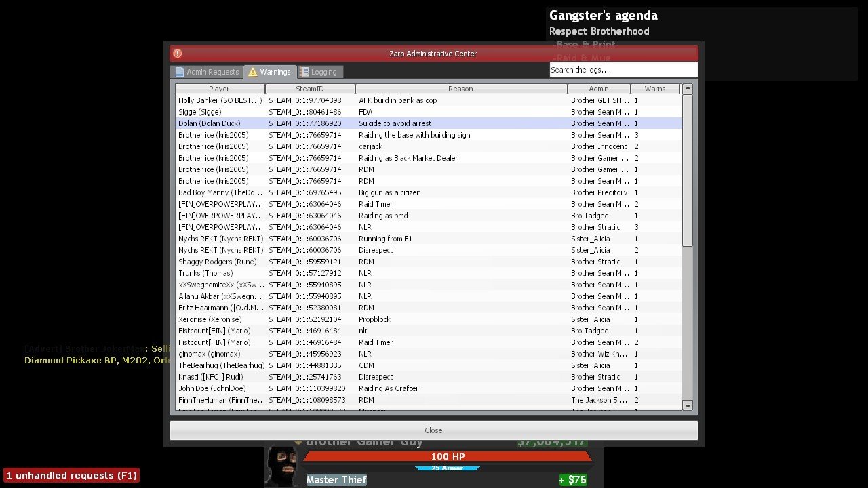Sort by the Warns column header
This screenshot has height=488, width=868.
[655, 89]
